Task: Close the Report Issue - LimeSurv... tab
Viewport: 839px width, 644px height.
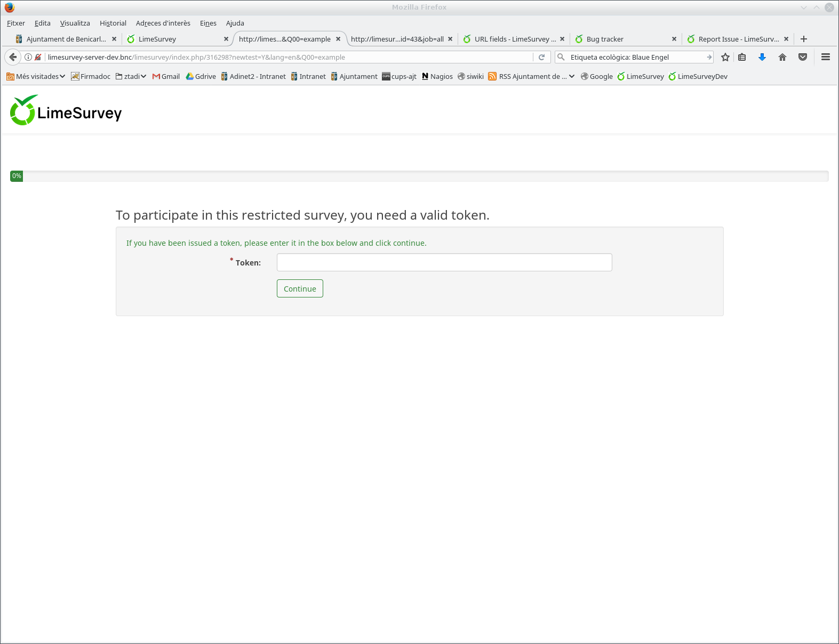Action: (x=786, y=39)
